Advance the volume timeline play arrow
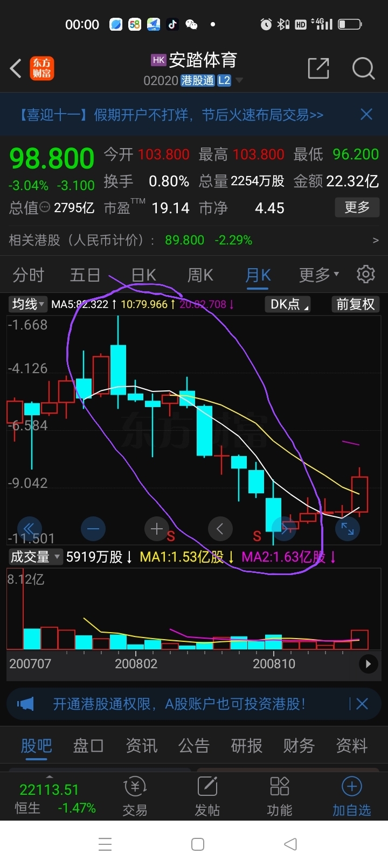This screenshot has width=388, height=868. tap(368, 664)
